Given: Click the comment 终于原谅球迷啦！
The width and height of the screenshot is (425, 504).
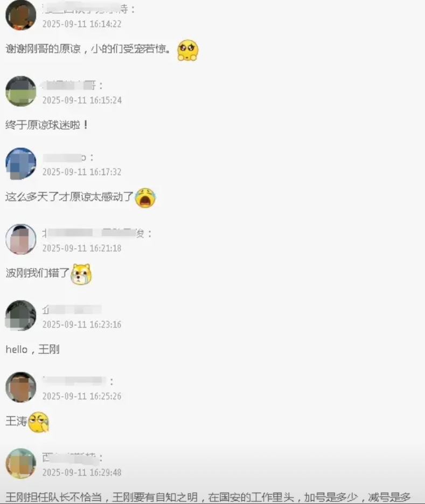Looking at the screenshot, I should tap(47, 125).
